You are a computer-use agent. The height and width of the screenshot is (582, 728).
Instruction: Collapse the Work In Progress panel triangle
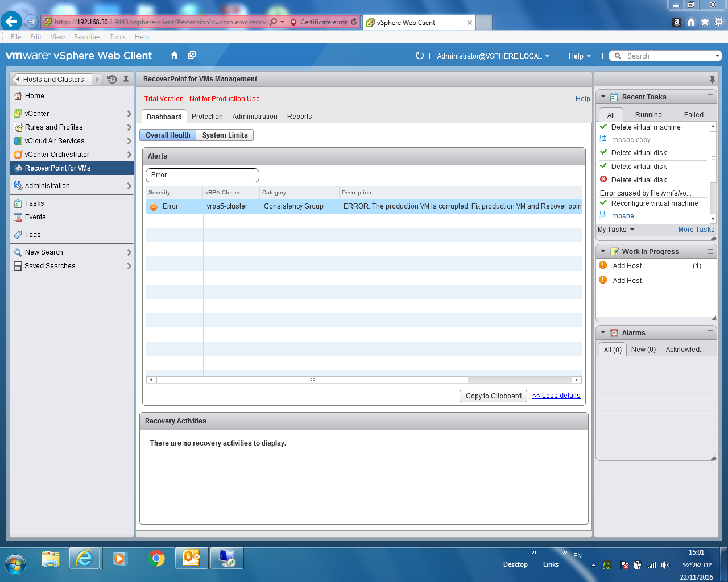[603, 251]
